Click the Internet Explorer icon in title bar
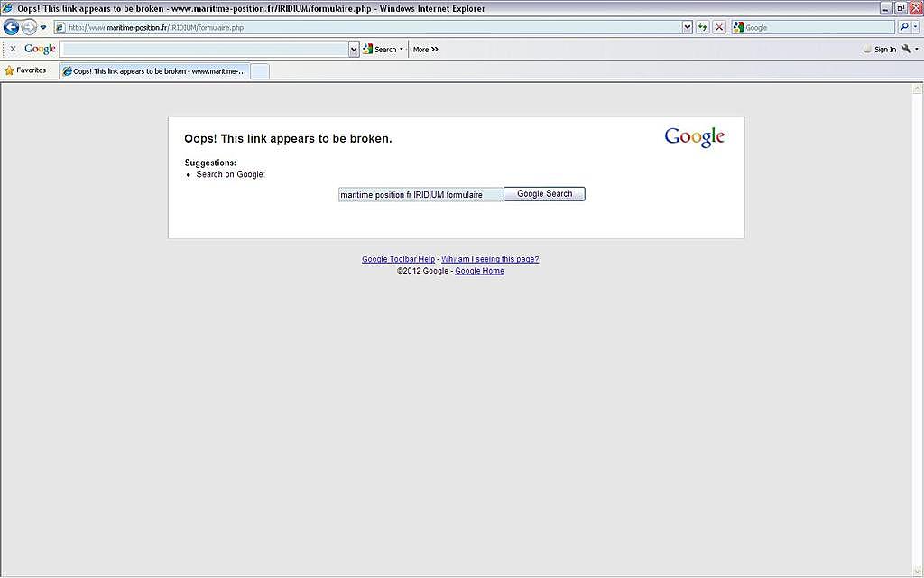The height and width of the screenshot is (578, 924). pos(7,8)
